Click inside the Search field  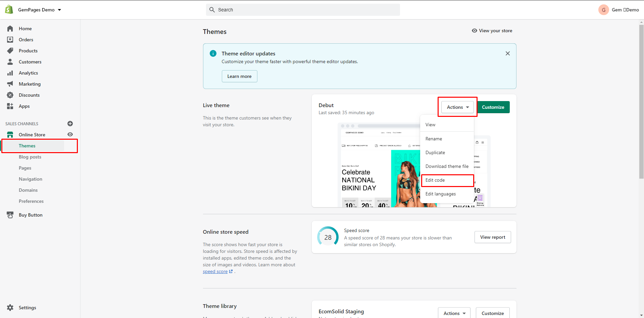click(x=302, y=10)
